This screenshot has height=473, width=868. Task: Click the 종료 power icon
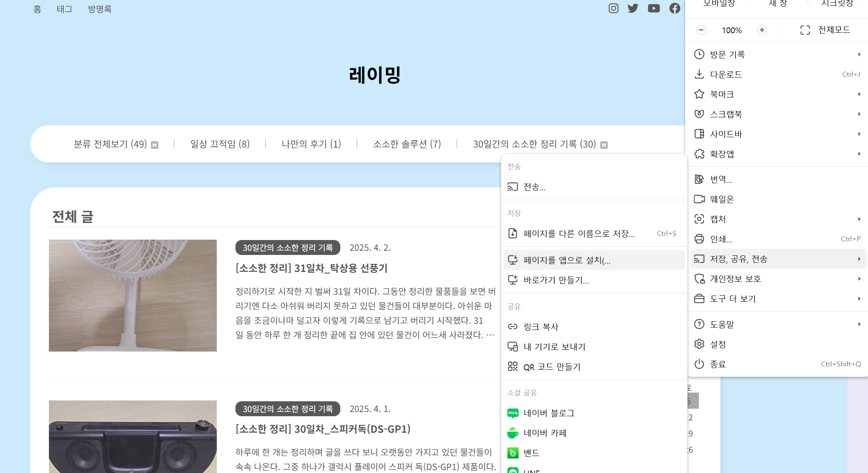point(699,364)
